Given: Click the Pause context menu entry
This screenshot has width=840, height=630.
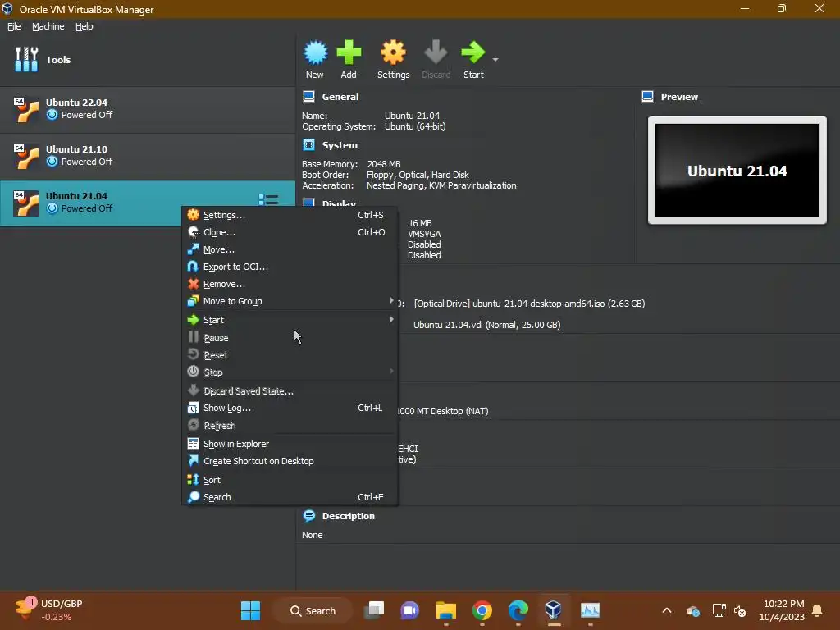Looking at the screenshot, I should 290,337.
